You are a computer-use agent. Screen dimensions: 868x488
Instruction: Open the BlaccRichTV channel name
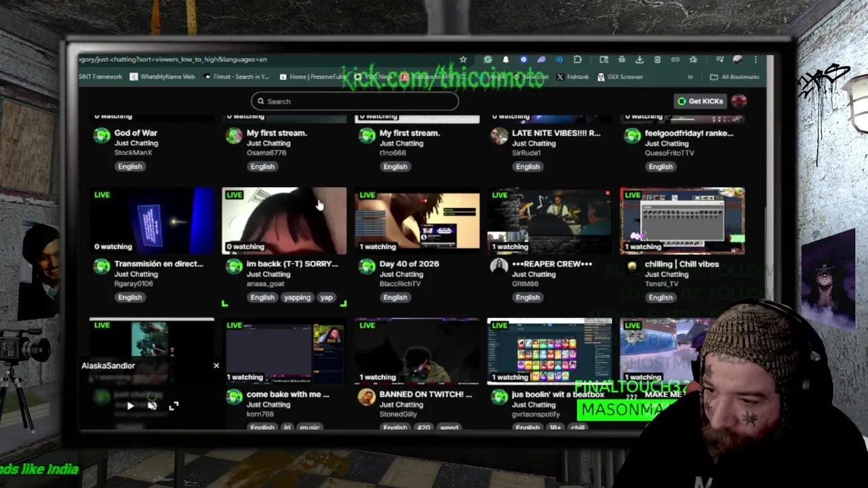[400, 283]
